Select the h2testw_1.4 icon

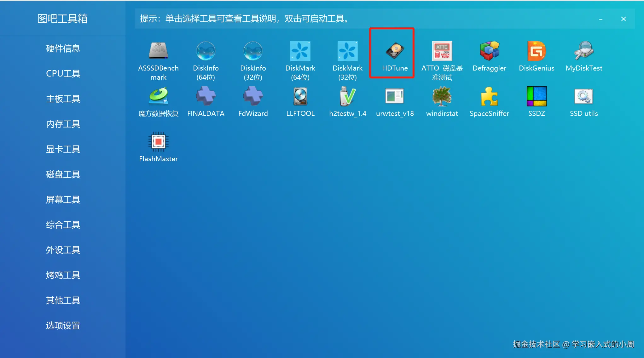(347, 97)
